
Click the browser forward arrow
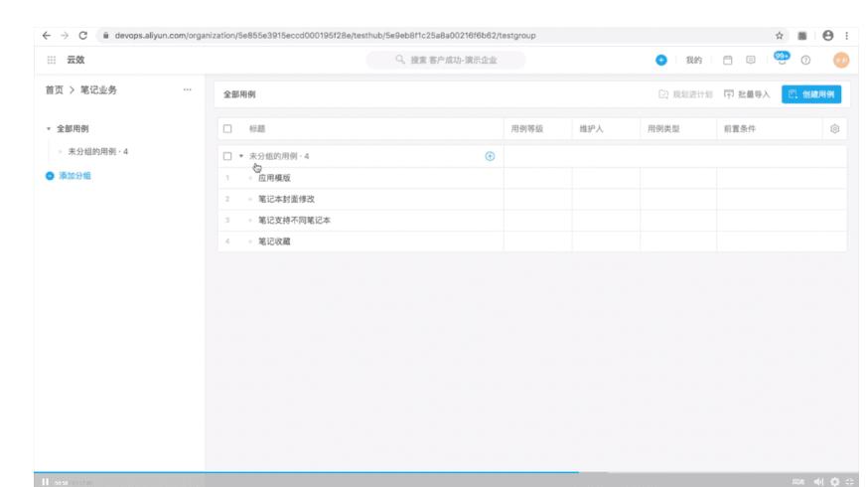(x=65, y=36)
